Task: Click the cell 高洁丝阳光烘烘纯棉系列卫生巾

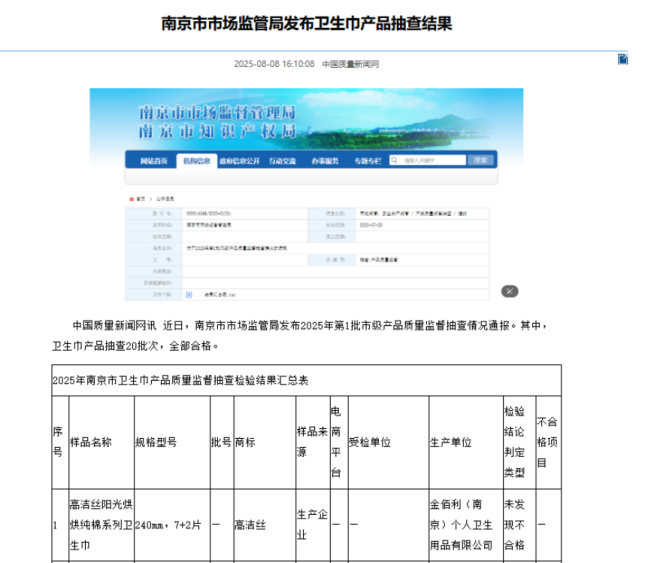Action: [x=101, y=525]
